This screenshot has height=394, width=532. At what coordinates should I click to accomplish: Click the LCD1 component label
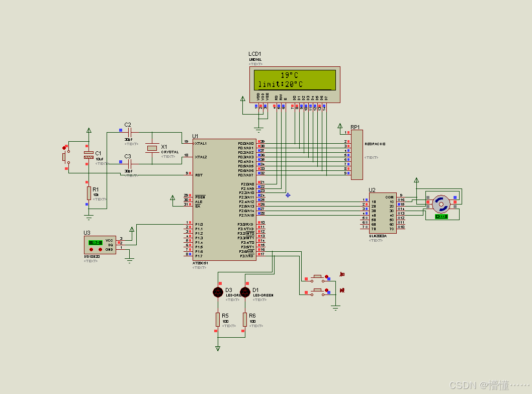[255, 54]
